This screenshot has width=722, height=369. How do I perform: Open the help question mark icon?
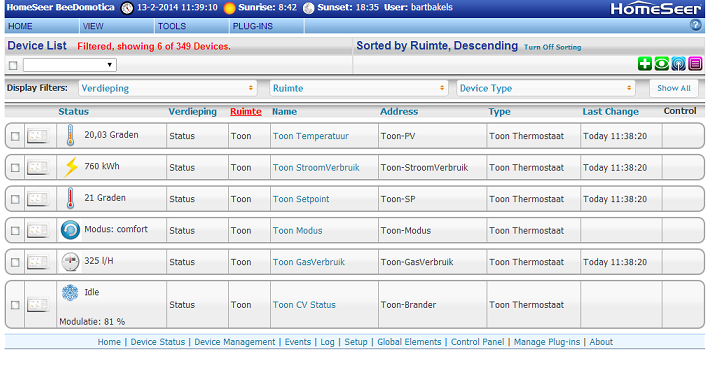click(x=695, y=25)
